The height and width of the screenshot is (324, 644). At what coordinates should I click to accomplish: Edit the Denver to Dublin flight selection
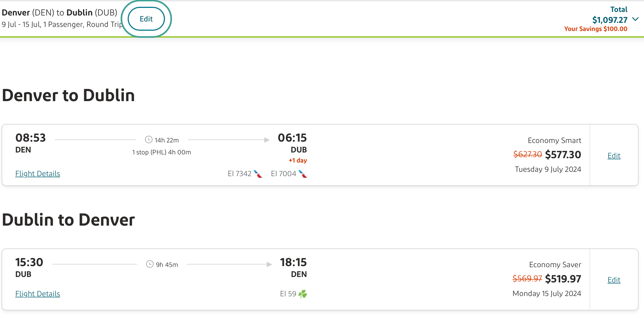point(614,155)
